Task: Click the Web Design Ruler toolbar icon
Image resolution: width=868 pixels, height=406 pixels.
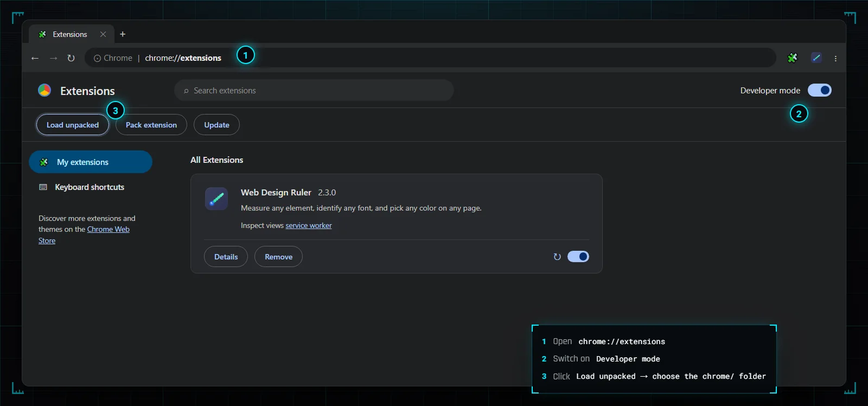Action: tap(816, 58)
